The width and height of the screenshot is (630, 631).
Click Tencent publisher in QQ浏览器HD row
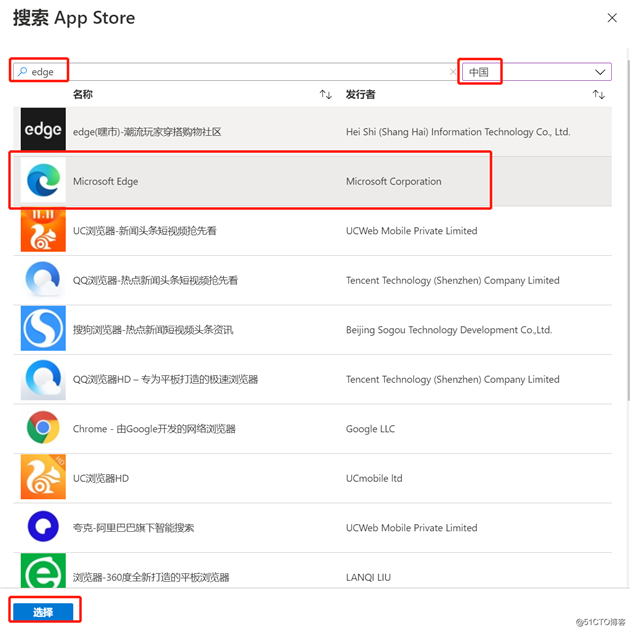point(453,379)
